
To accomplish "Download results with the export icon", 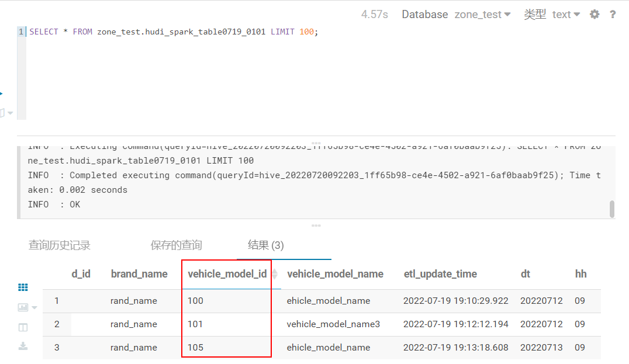I will (x=23, y=346).
